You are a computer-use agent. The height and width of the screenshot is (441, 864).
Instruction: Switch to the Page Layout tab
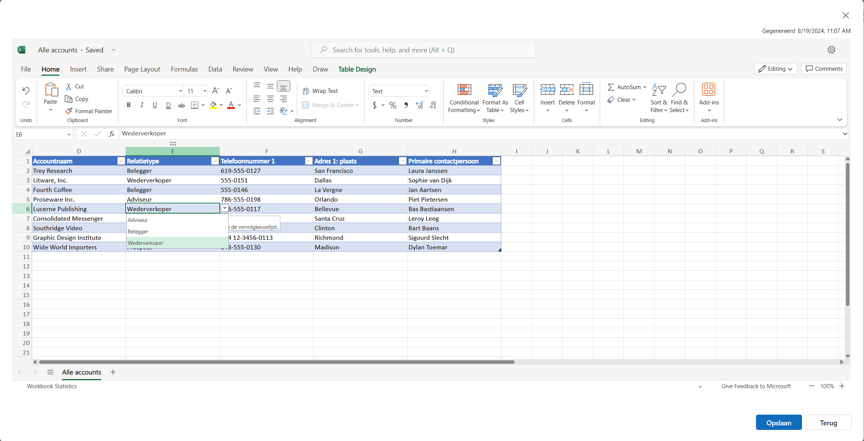(142, 69)
